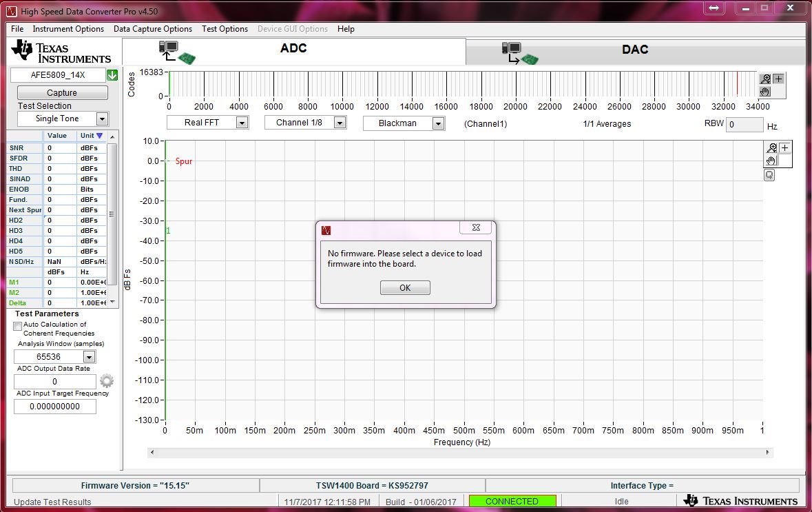Click the green device download arrow icon
The width and height of the screenshot is (812, 512).
112,75
